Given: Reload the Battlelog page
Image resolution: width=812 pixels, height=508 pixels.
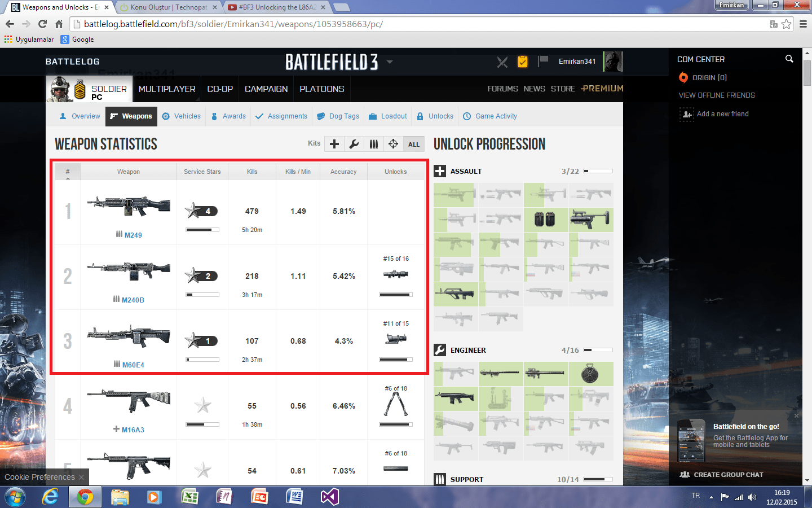Looking at the screenshot, I should (x=42, y=24).
